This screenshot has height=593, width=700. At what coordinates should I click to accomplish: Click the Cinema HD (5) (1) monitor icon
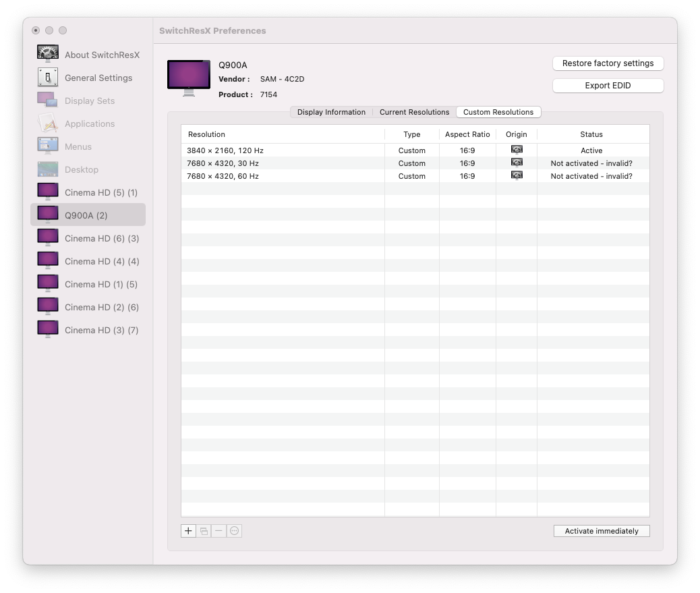pos(48,192)
